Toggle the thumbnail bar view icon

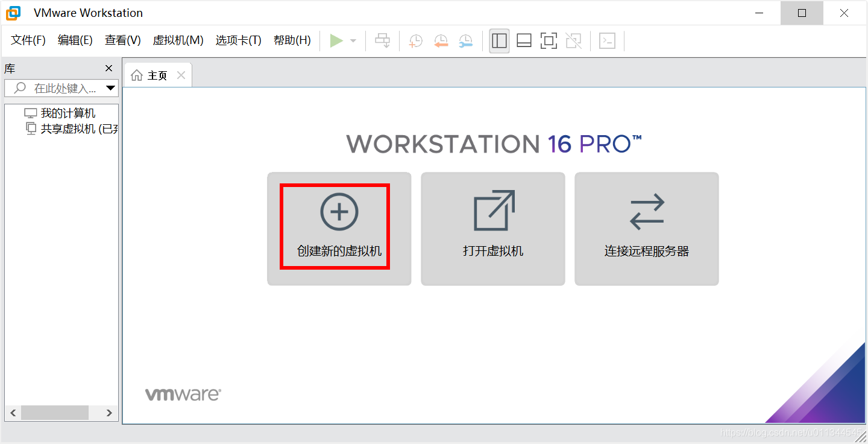click(x=524, y=40)
